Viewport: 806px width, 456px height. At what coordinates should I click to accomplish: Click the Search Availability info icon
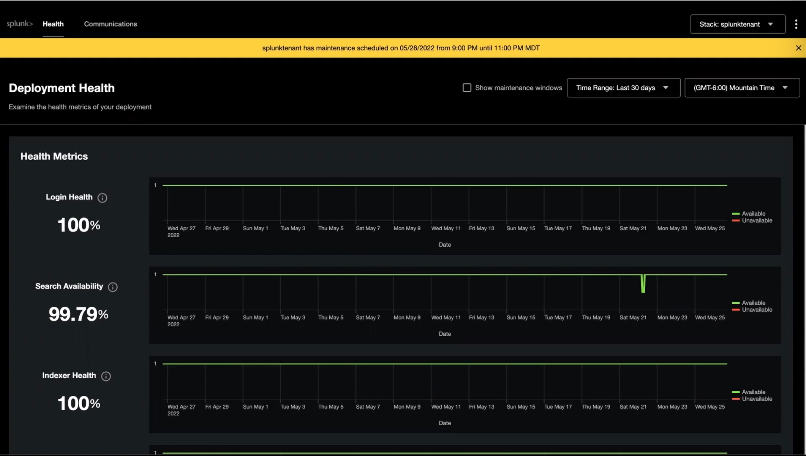tap(113, 287)
